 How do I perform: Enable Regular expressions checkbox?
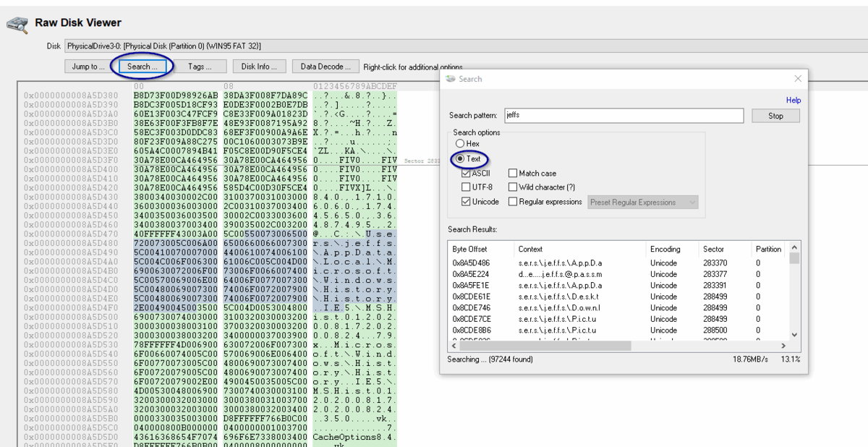tap(513, 202)
